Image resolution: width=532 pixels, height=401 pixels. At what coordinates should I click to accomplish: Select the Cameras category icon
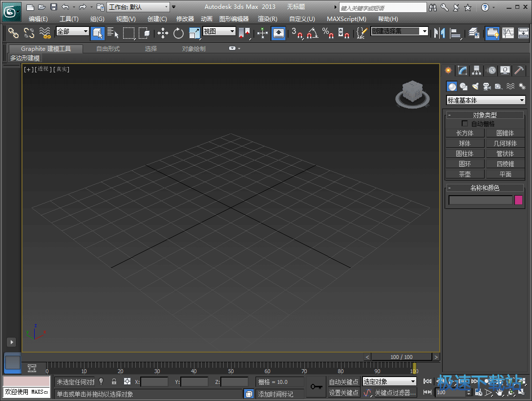pos(487,87)
